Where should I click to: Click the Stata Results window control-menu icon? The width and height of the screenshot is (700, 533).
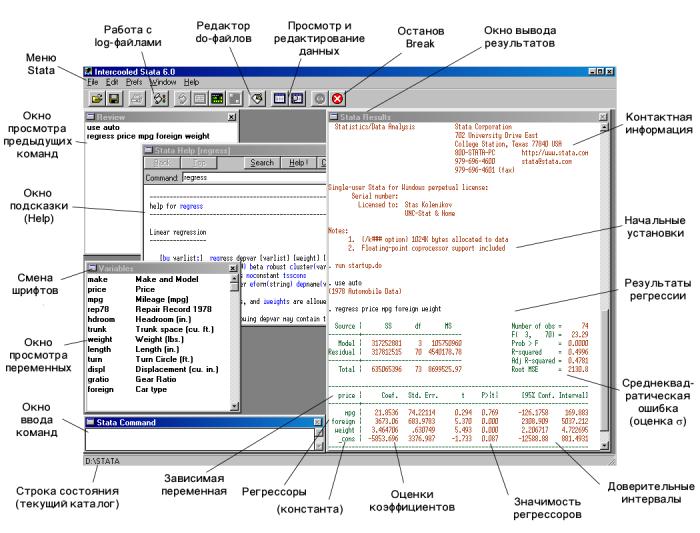(334, 117)
